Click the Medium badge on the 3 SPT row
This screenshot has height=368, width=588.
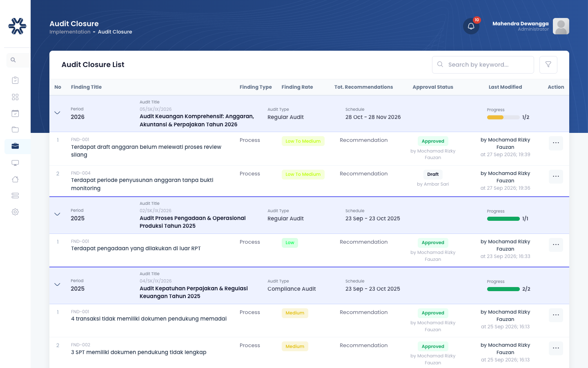295,346
